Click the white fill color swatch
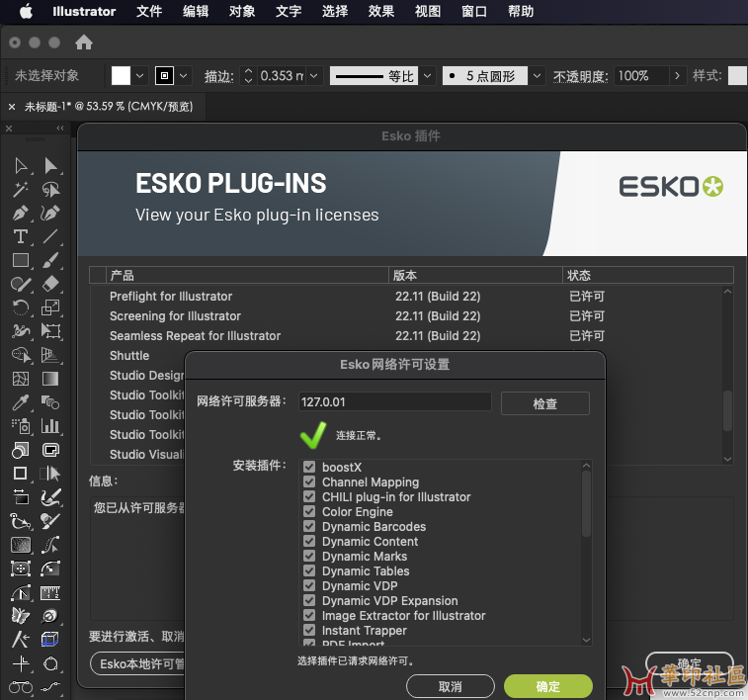Image resolution: width=748 pixels, height=700 pixels. pyautogui.click(x=121, y=75)
